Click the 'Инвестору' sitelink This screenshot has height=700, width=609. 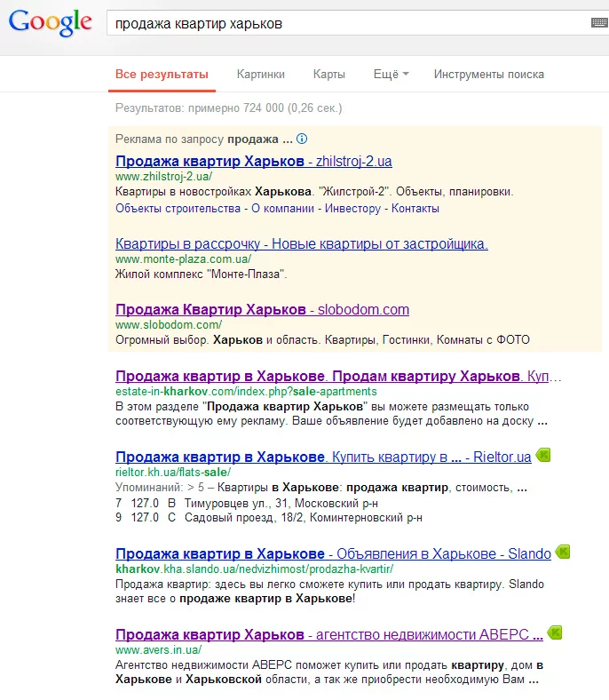pyautogui.click(x=353, y=209)
